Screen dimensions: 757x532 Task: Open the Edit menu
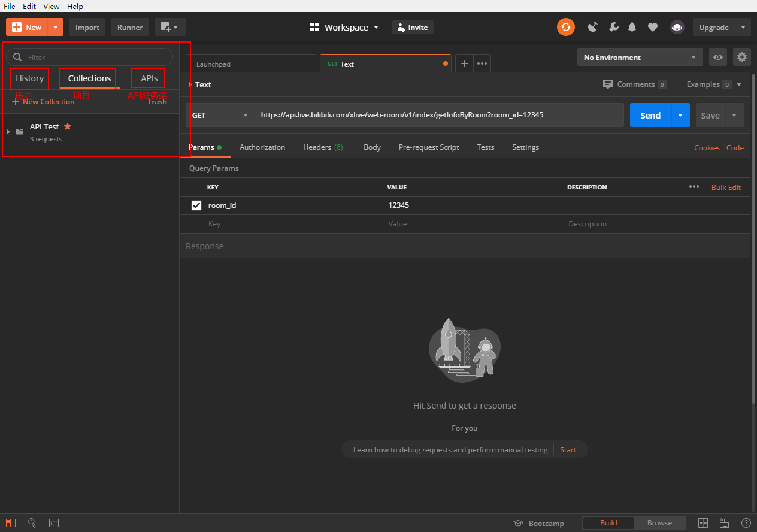(x=29, y=6)
